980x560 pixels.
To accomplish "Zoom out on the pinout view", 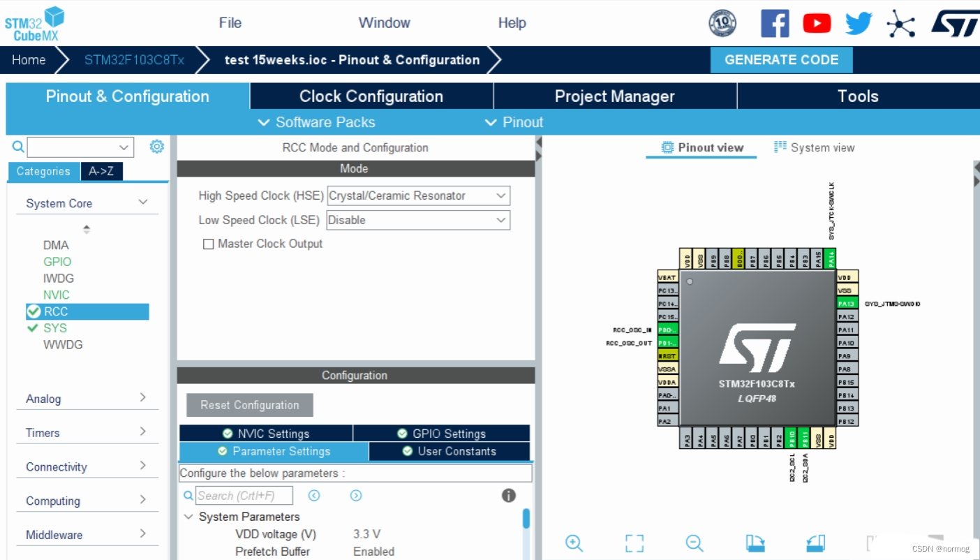I will click(694, 543).
